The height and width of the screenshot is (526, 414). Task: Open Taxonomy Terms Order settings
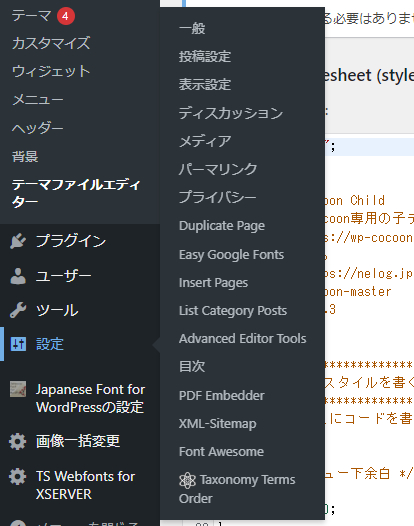pos(237,489)
